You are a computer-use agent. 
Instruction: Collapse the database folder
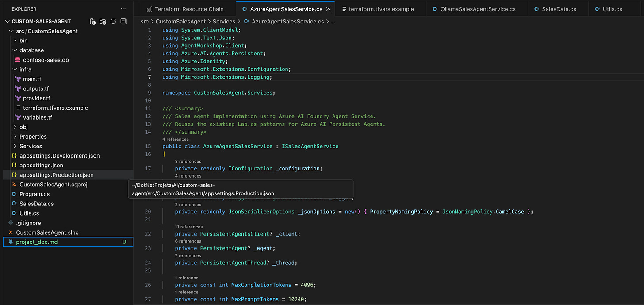[x=15, y=50]
